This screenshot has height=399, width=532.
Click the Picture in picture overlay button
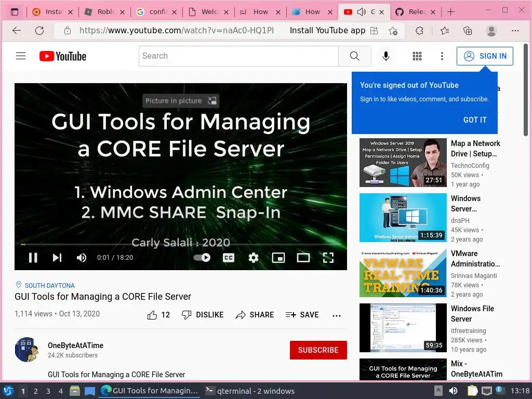[x=180, y=101]
